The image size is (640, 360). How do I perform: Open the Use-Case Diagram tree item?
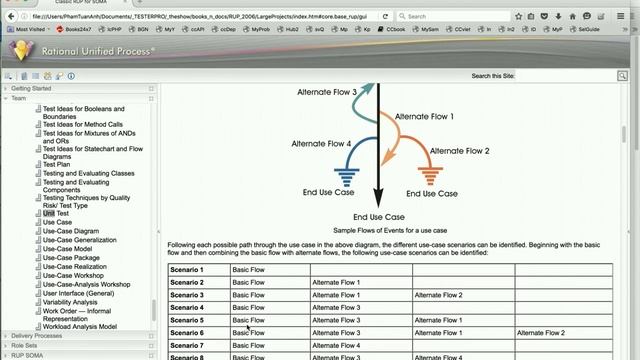71,231
